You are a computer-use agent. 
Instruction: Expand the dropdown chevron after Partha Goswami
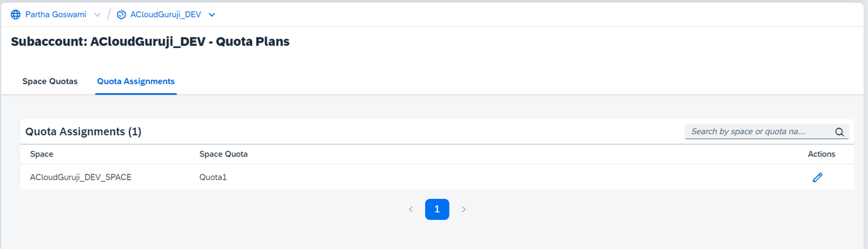coord(97,15)
